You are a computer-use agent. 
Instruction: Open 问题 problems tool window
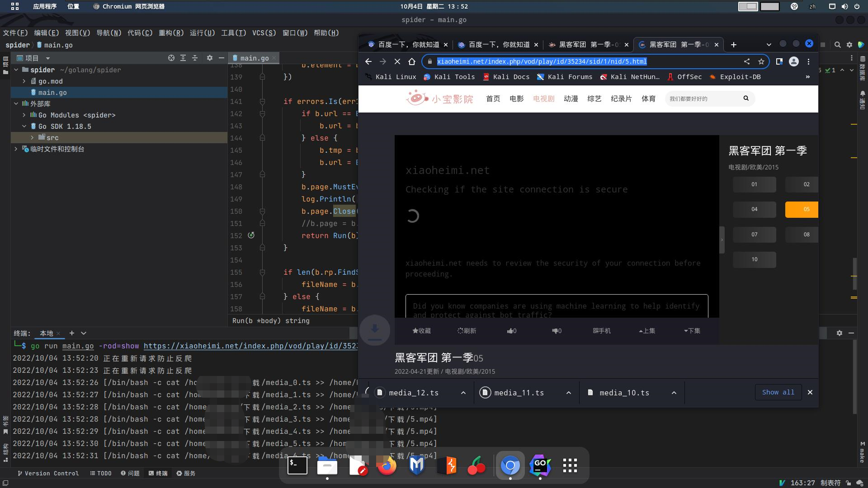130,473
